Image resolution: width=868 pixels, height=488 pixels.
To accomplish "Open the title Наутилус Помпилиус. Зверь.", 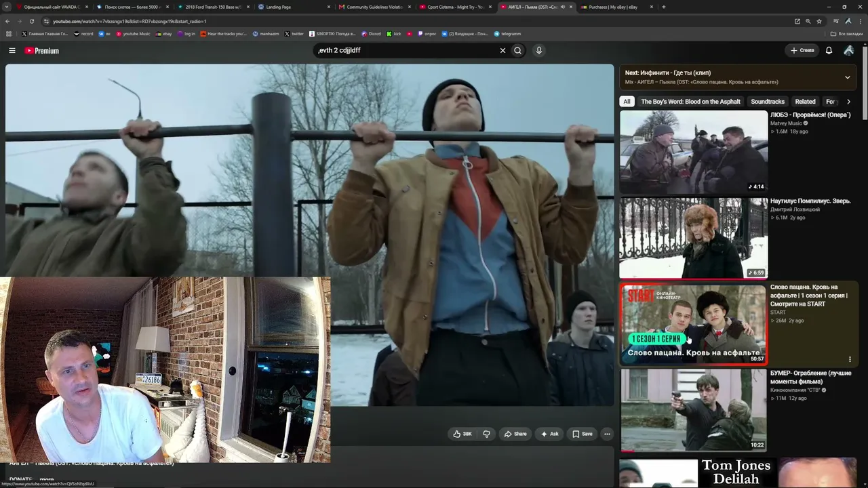I will pyautogui.click(x=809, y=201).
